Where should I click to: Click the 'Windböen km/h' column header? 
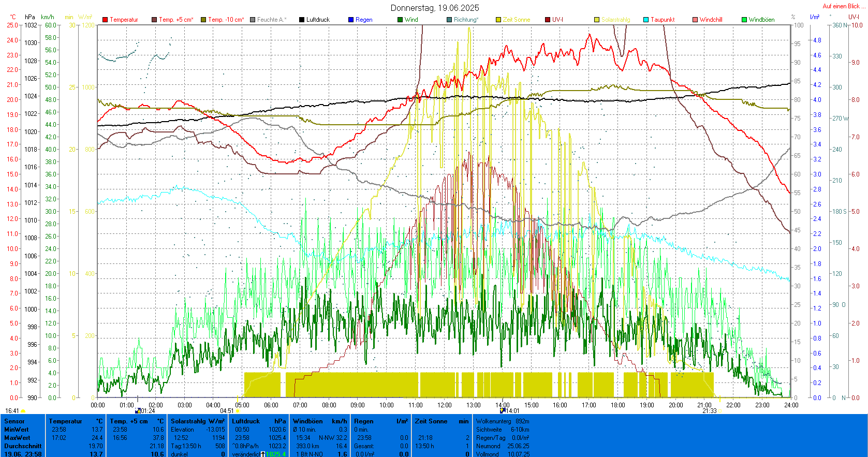(x=320, y=421)
